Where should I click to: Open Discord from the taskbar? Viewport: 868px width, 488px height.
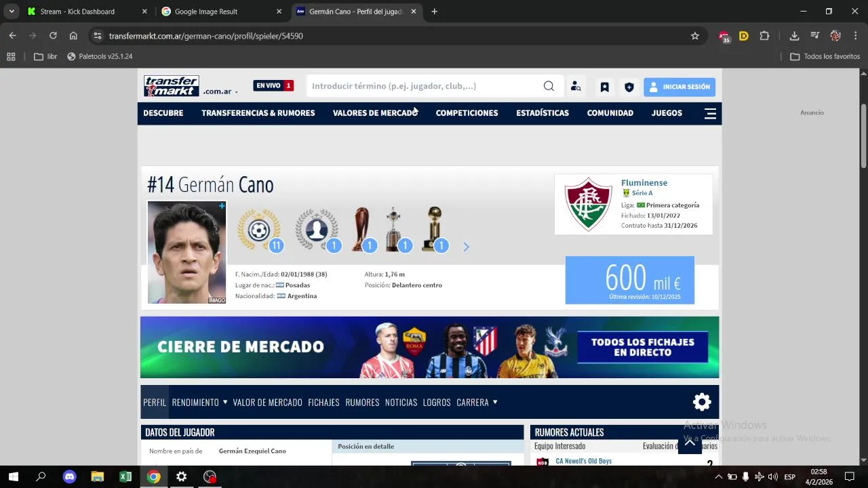pyautogui.click(x=69, y=476)
